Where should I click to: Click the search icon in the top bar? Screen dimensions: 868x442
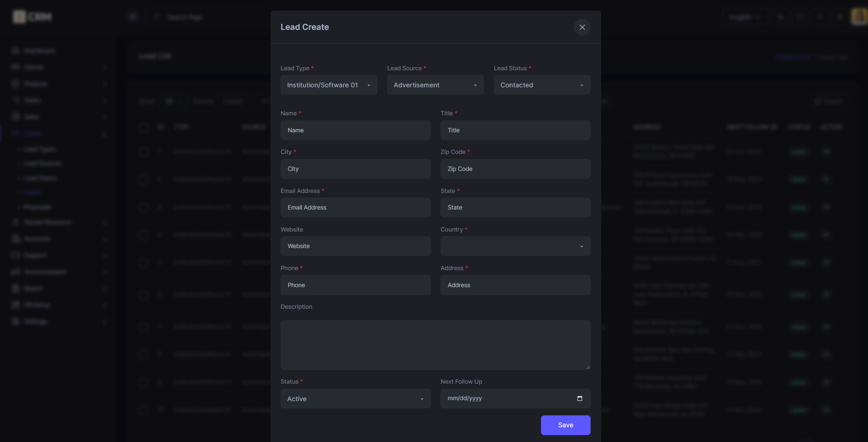[x=781, y=17]
